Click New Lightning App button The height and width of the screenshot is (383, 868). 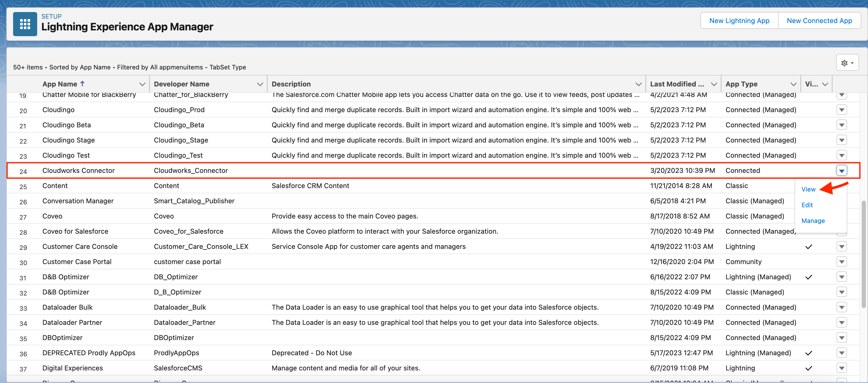tap(739, 21)
